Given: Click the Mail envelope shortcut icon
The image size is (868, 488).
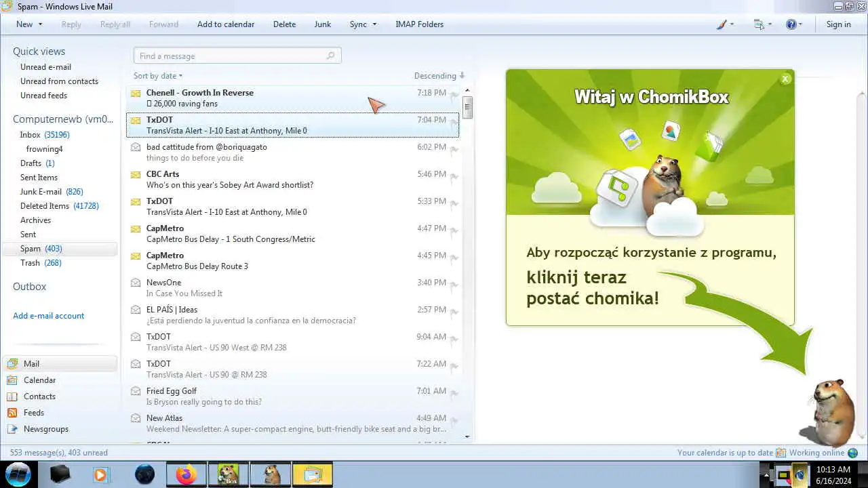Looking at the screenshot, I should [12, 364].
